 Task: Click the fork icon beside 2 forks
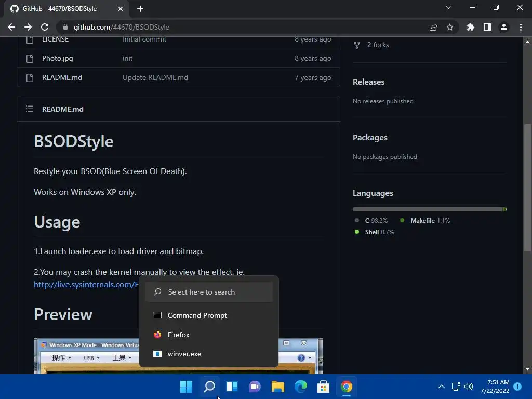coord(356,45)
